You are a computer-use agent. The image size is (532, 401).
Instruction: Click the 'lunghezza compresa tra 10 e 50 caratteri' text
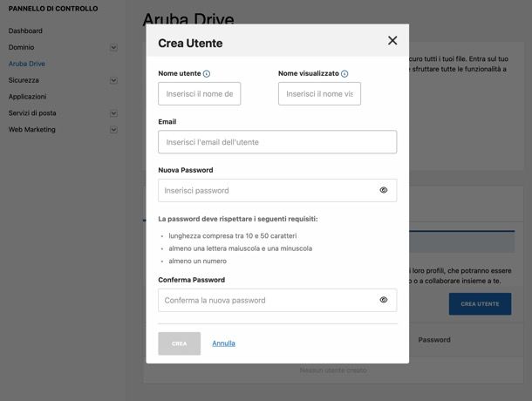[x=232, y=235]
